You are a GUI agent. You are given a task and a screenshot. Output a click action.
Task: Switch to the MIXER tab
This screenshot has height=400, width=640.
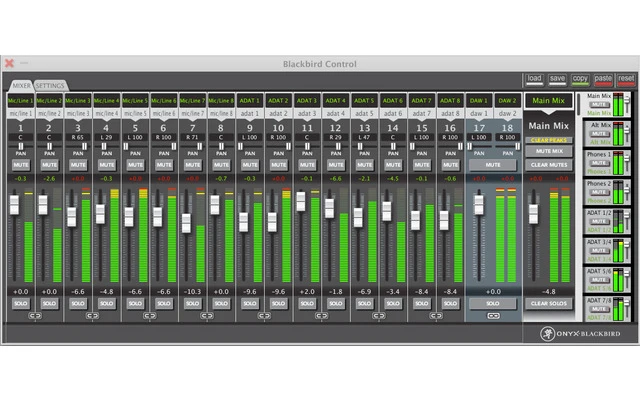point(21,85)
